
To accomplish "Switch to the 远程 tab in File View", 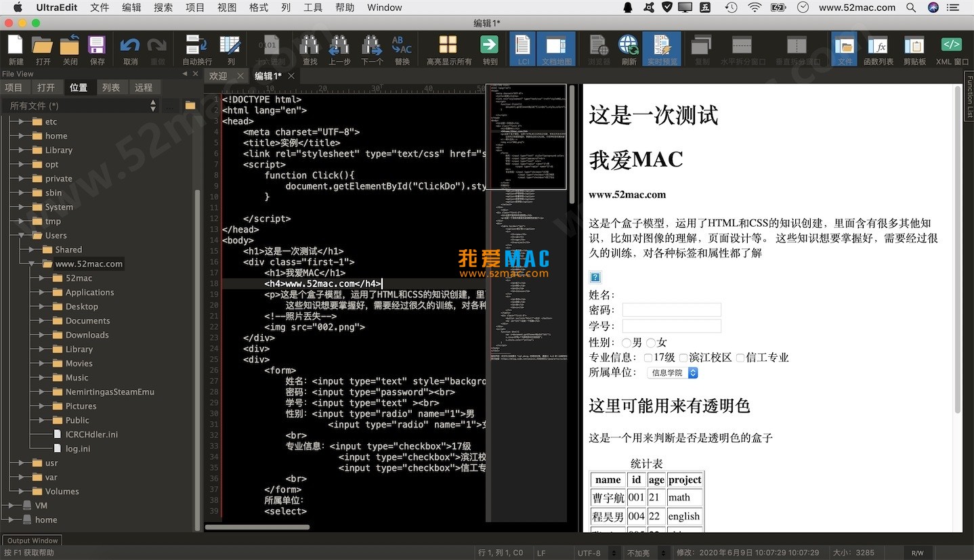I will [144, 87].
